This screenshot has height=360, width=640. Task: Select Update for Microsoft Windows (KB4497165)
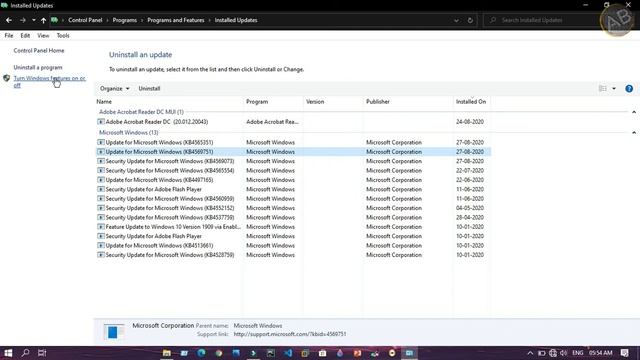[293, 180]
